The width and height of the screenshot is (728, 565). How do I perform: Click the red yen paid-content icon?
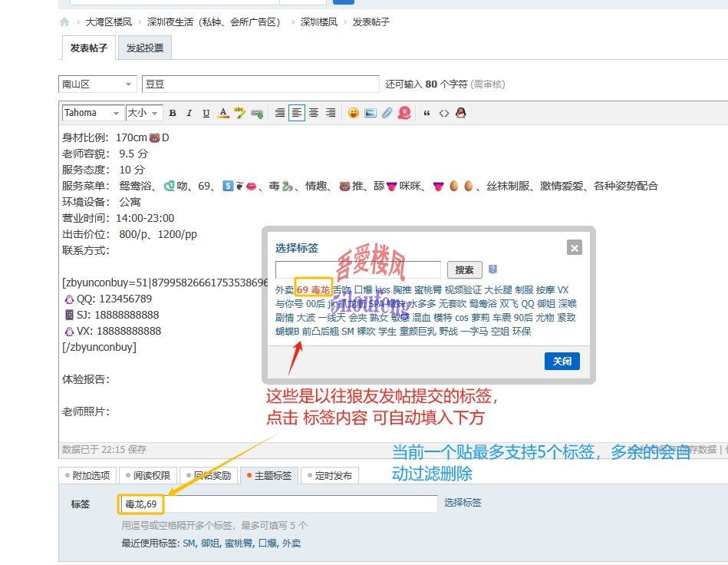click(404, 113)
